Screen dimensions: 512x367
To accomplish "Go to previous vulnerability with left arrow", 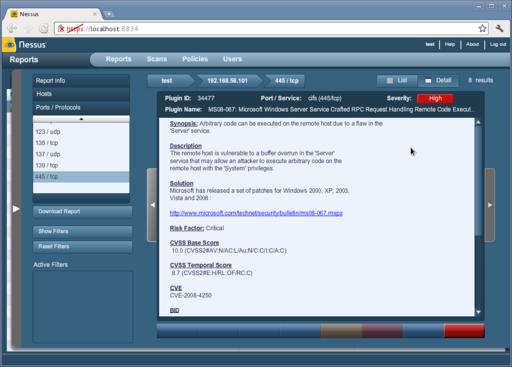I will click(x=152, y=205).
